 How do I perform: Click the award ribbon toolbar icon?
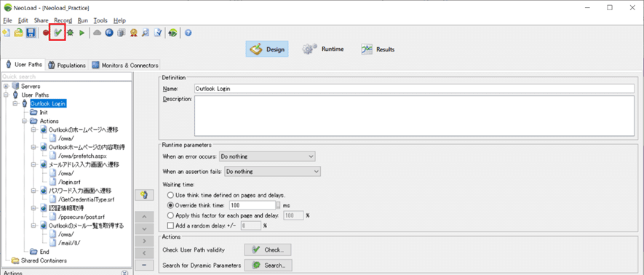pos(133,33)
